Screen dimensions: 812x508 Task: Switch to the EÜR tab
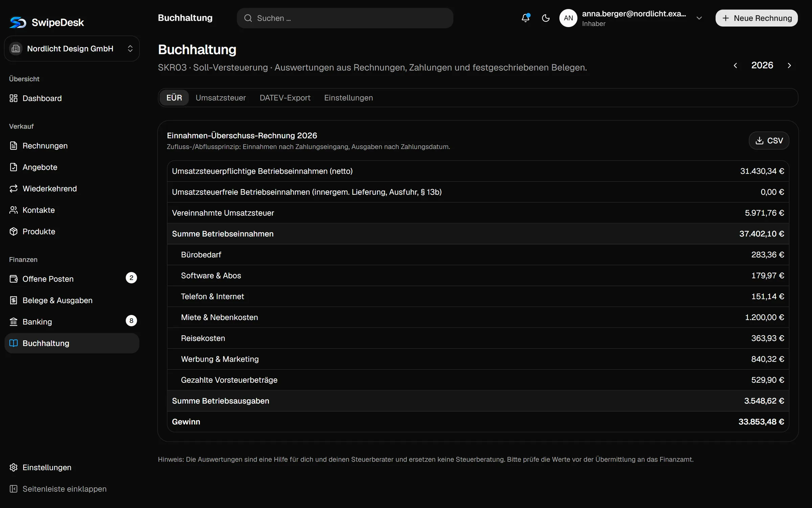tap(174, 98)
